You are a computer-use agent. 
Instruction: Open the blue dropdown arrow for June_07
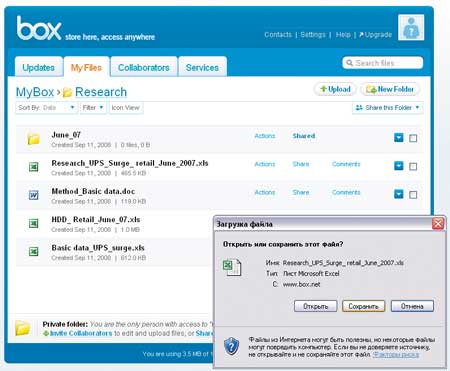coord(399,138)
